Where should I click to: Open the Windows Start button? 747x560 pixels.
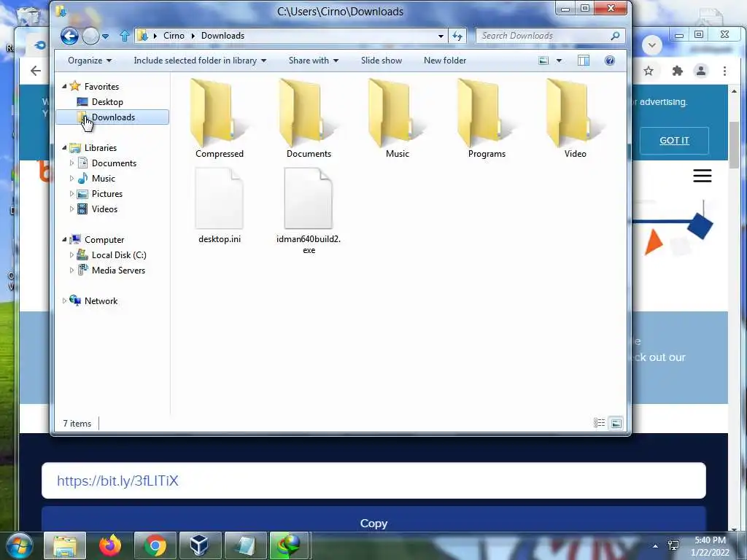tap(19, 545)
